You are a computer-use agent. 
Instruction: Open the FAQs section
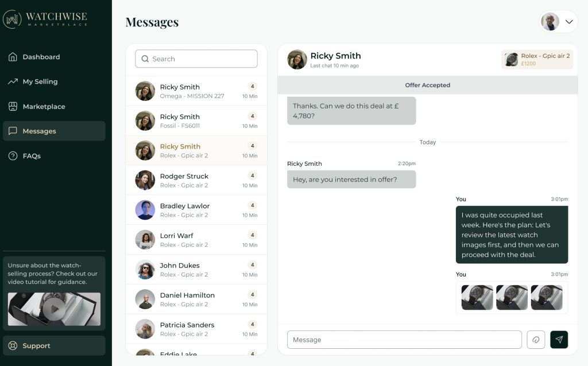[x=54, y=156]
